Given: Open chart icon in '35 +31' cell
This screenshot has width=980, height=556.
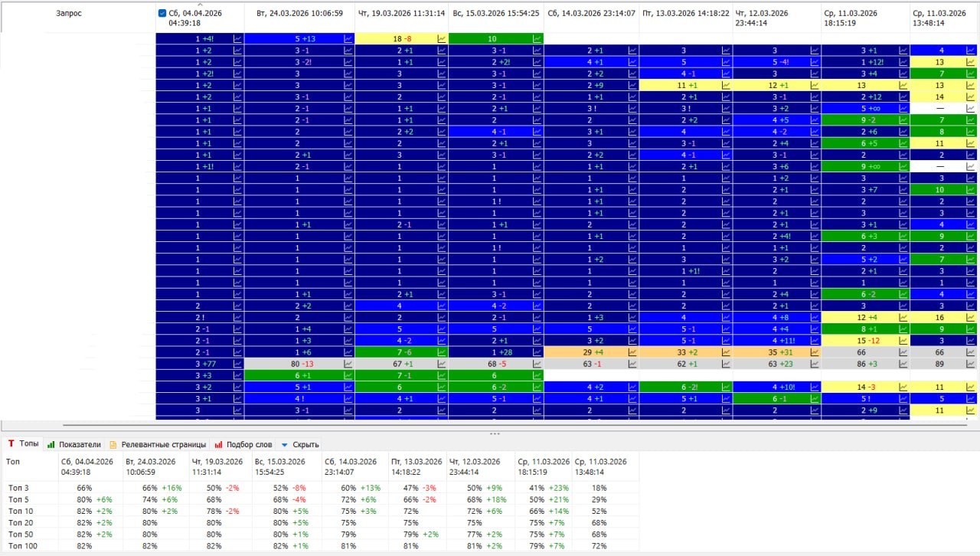Looking at the screenshot, I should (815, 352).
